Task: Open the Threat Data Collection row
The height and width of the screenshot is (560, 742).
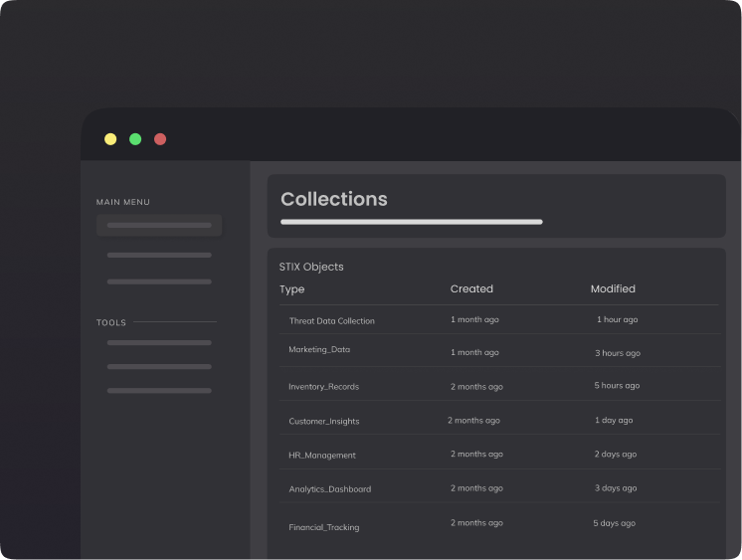Action: (x=332, y=321)
